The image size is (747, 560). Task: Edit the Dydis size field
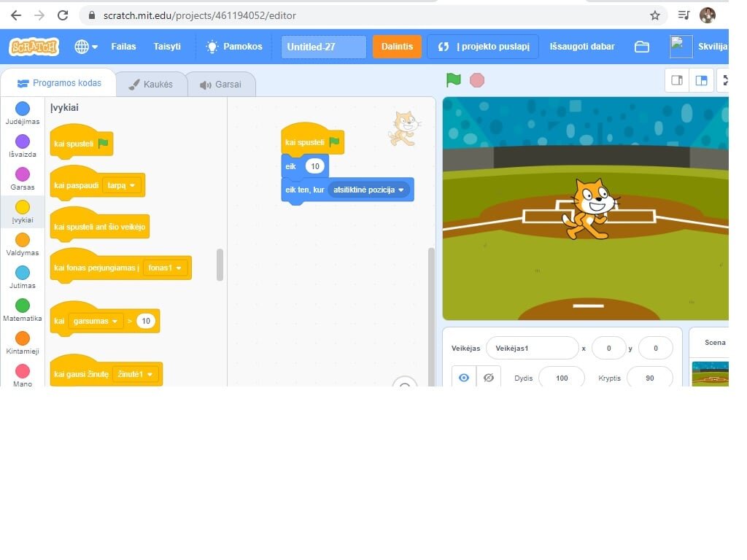point(562,378)
